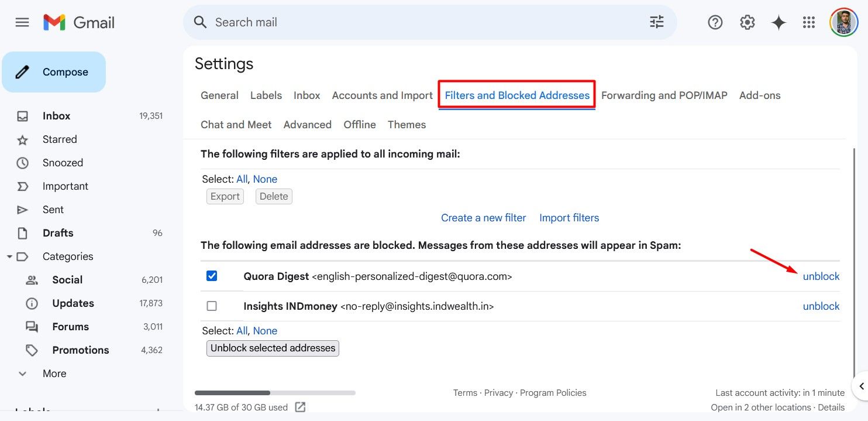The width and height of the screenshot is (868, 421).
Task: Open storage details in new window icon
Action: click(300, 406)
